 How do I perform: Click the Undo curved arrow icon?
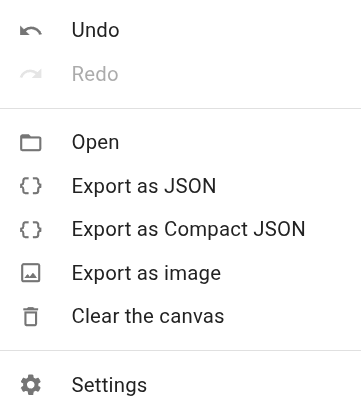[x=31, y=31]
